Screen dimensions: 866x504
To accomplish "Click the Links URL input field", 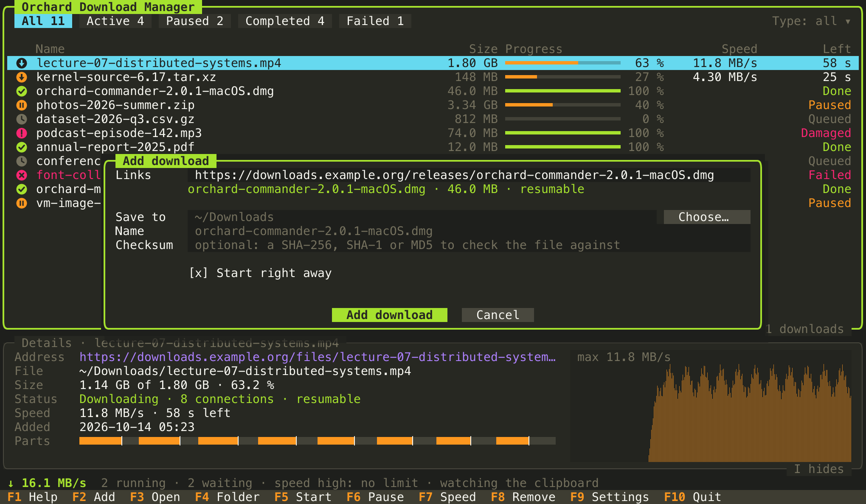I will click(x=469, y=175).
